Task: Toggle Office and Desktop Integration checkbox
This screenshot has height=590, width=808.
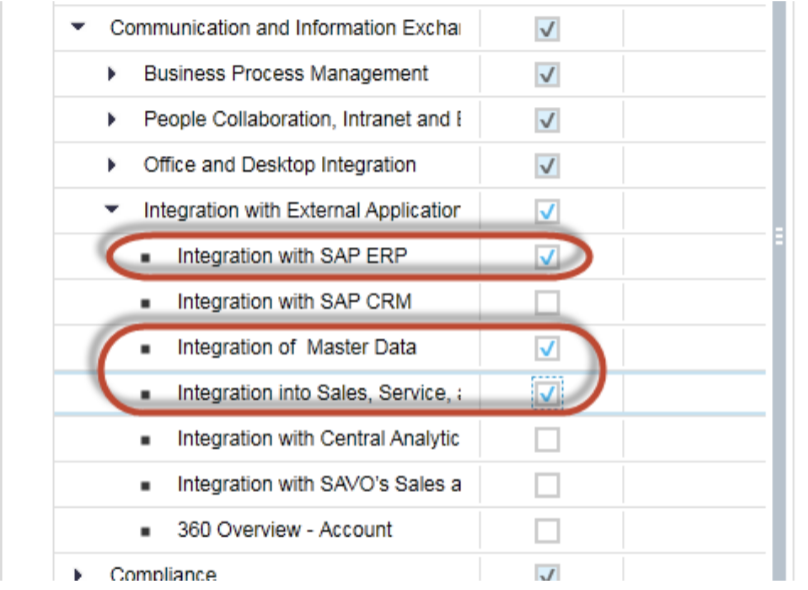Action: pyautogui.click(x=547, y=166)
